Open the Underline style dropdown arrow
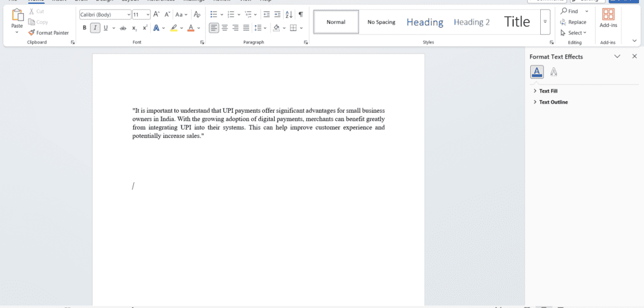 pyautogui.click(x=113, y=28)
